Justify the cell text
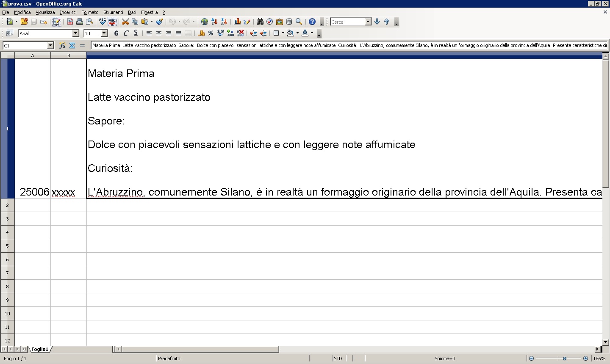610x364 pixels. click(178, 33)
